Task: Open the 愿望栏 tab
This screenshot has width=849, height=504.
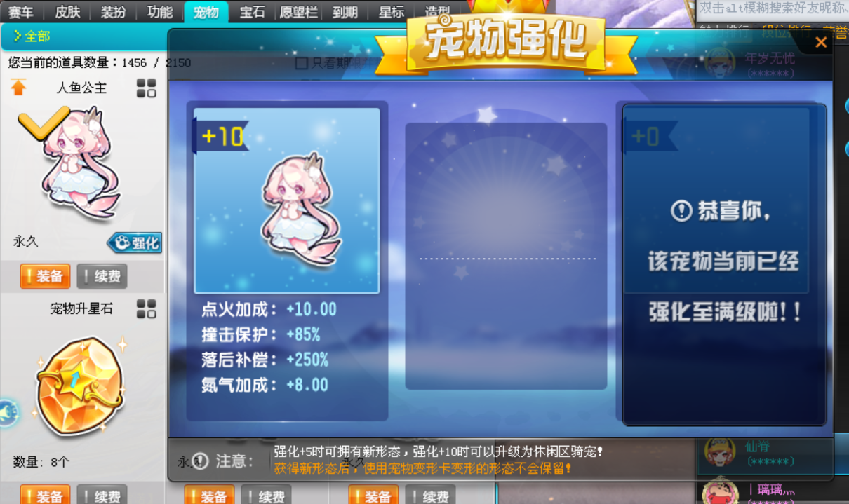Action: tap(298, 11)
